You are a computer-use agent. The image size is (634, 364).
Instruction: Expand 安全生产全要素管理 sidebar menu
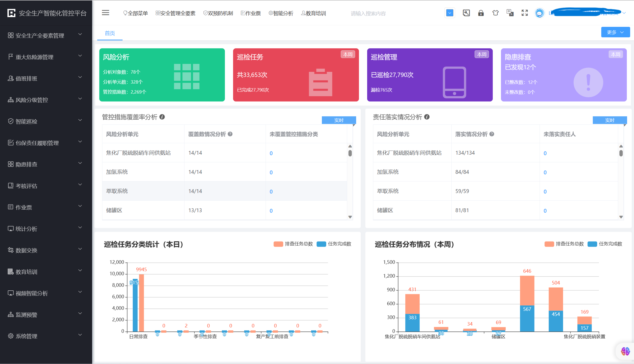[46, 35]
